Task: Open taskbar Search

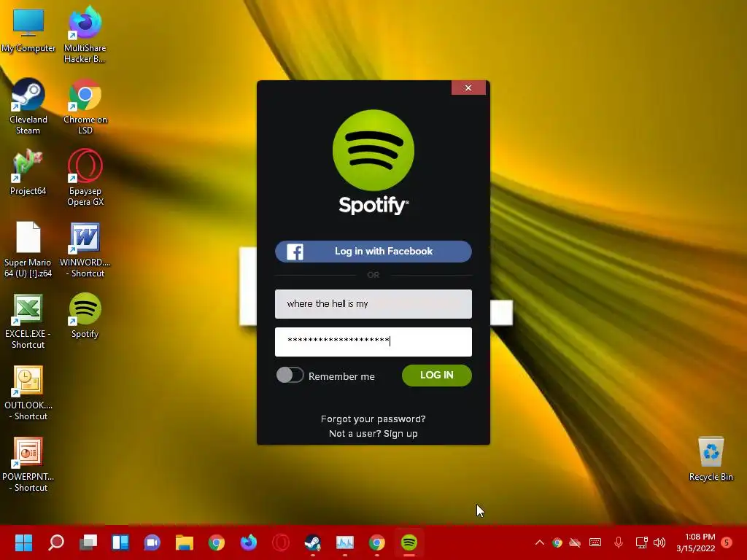Action: (x=55, y=542)
